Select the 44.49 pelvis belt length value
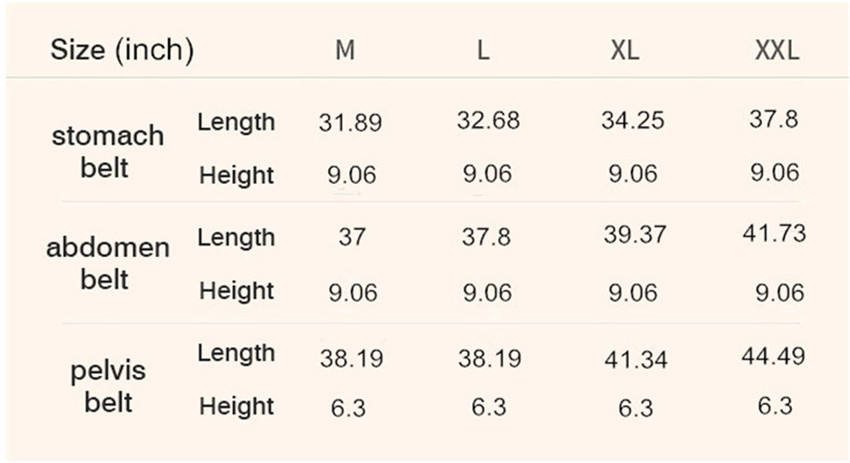The image size is (850, 463). [x=774, y=355]
